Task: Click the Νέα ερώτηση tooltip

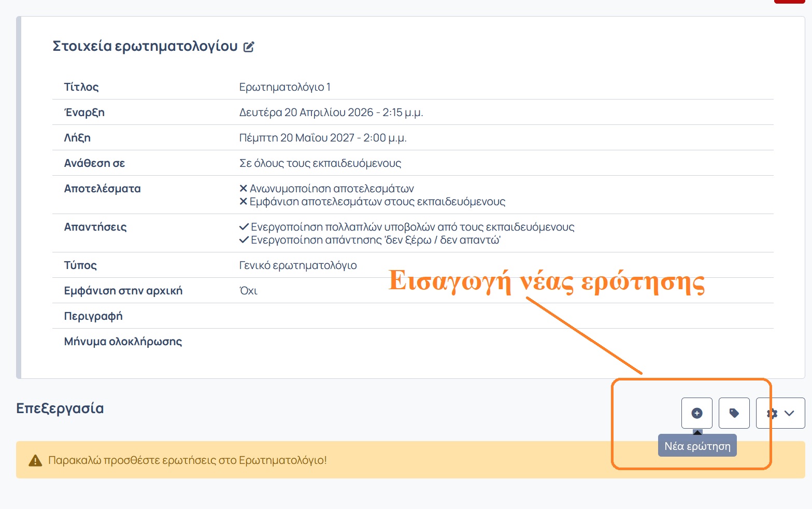Action: [697, 446]
